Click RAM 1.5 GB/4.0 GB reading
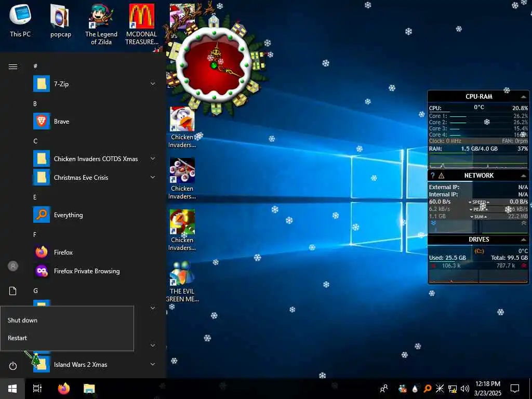The width and height of the screenshot is (532, 399). (479, 149)
